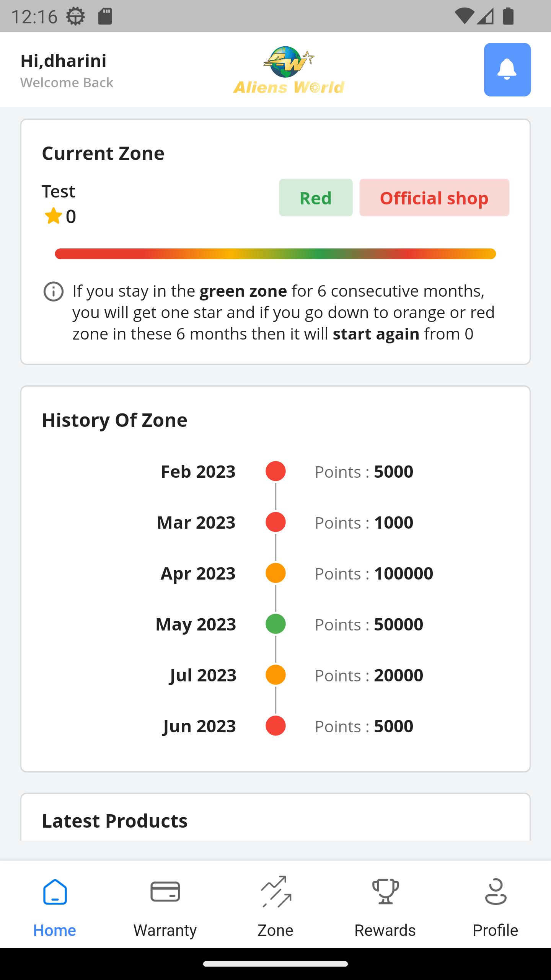The width and height of the screenshot is (551, 980).
Task: Tap the yellow star rating icon
Action: tap(53, 216)
